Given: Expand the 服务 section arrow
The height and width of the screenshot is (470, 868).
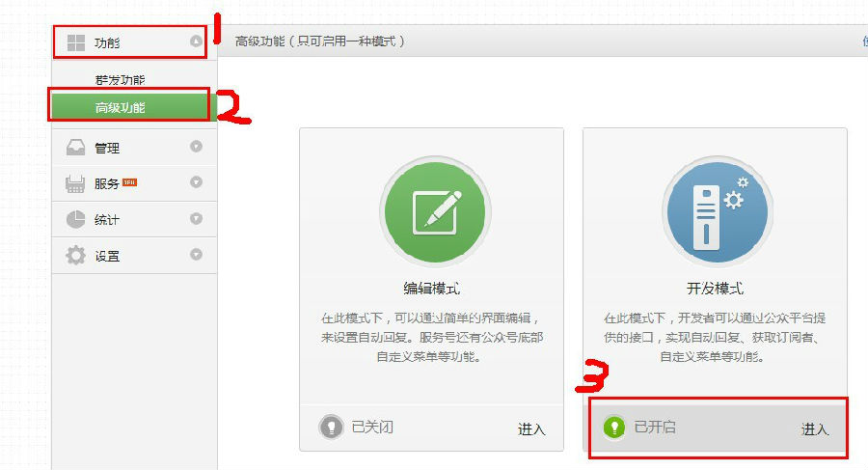Looking at the screenshot, I should [x=196, y=181].
